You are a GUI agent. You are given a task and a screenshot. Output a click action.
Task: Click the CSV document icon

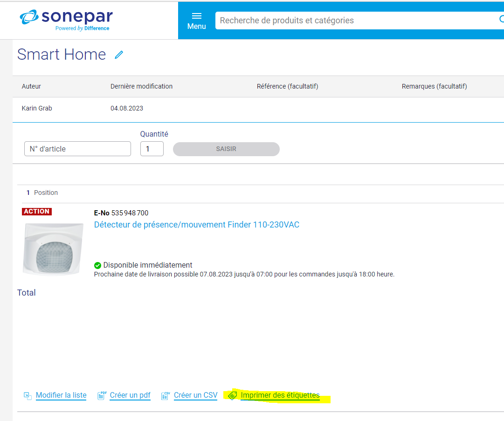point(166,396)
